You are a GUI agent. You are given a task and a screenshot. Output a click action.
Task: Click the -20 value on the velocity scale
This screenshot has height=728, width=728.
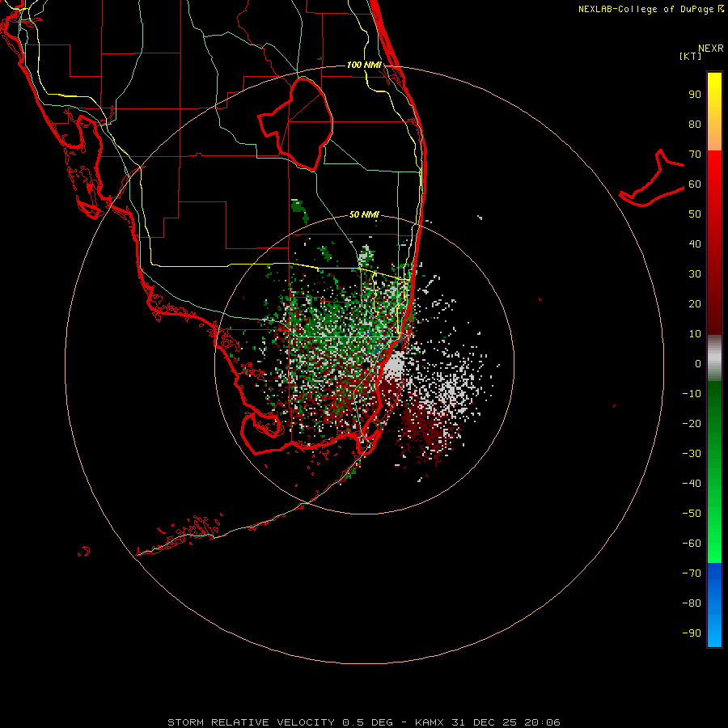tap(692, 424)
